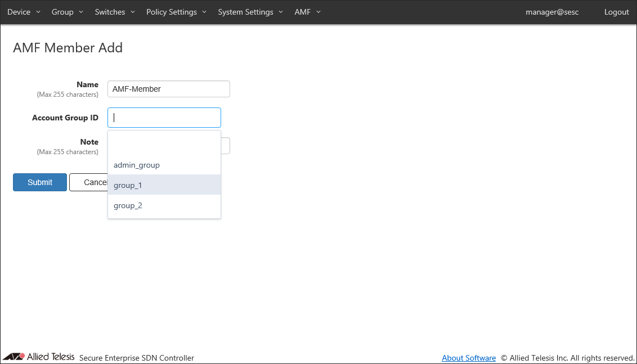Open the AMF navigation menu
Image resolution: width=637 pixels, height=364 pixels.
pyautogui.click(x=307, y=12)
